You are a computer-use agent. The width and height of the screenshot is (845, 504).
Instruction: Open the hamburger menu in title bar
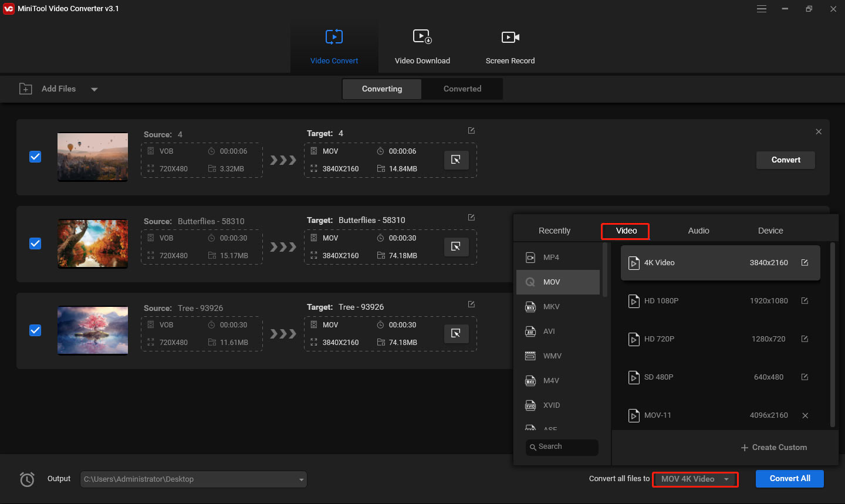tap(762, 9)
